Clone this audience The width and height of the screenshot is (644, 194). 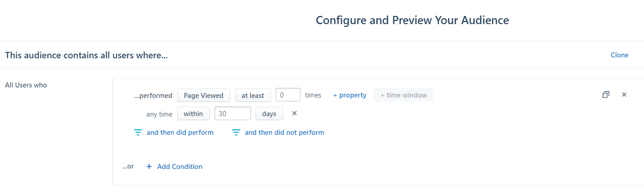(619, 55)
